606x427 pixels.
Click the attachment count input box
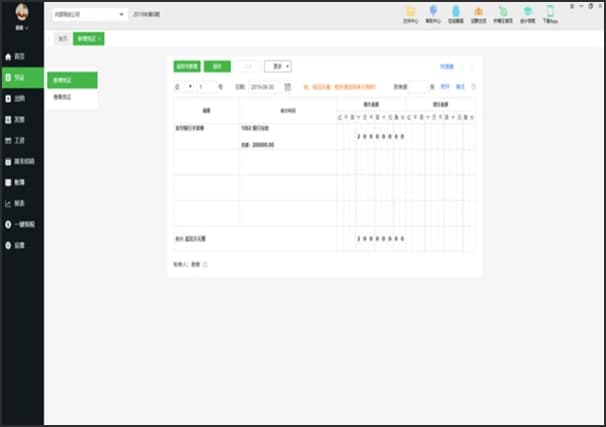(x=418, y=87)
